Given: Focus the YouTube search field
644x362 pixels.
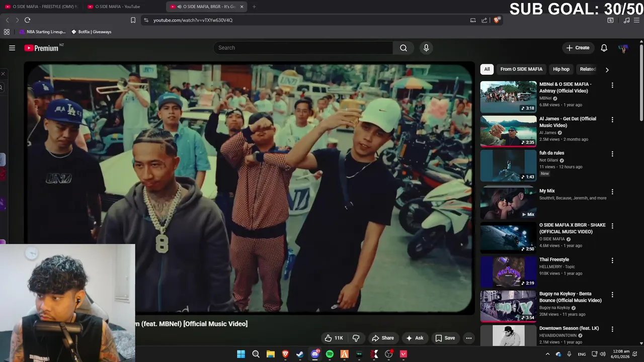Looking at the screenshot, I should 303,48.
